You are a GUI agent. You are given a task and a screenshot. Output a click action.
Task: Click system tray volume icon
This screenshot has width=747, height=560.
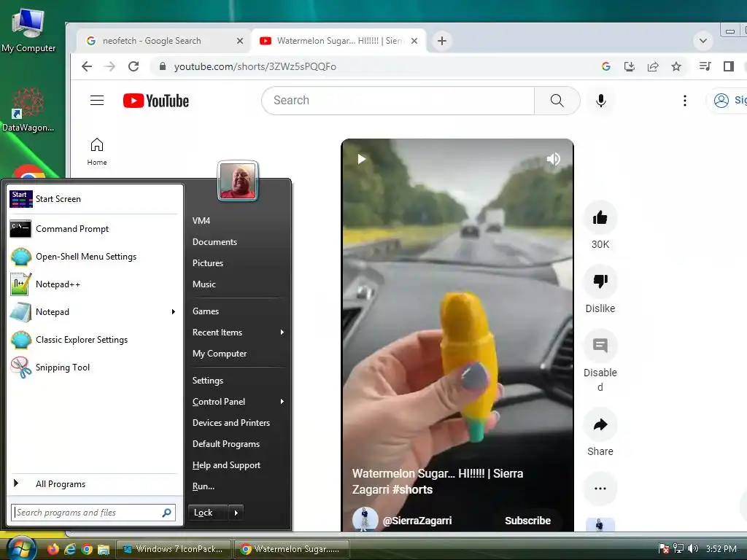[693, 549]
